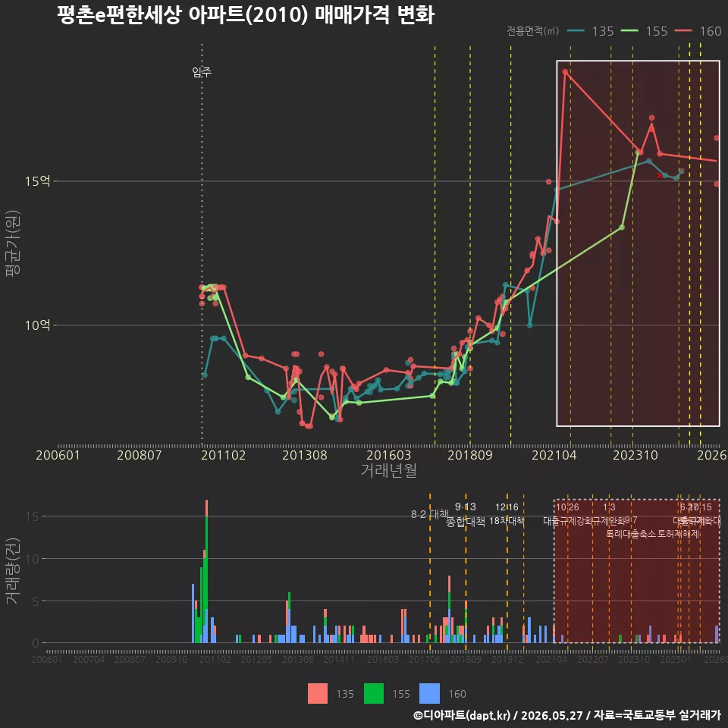Click the green 155 volume legend swatch
The image size is (728, 728).
coord(374,694)
